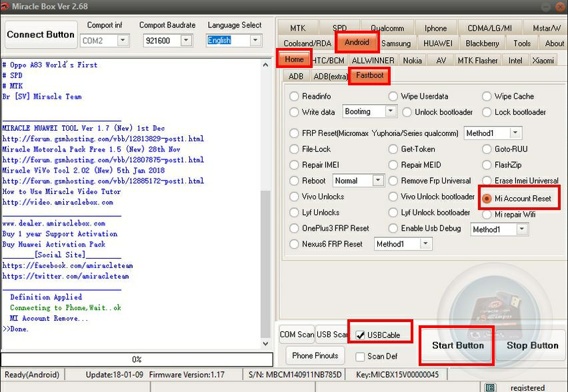568x392 pixels.
Task: Click the https://twitter.com/amiracleteam line
Action: (66, 276)
